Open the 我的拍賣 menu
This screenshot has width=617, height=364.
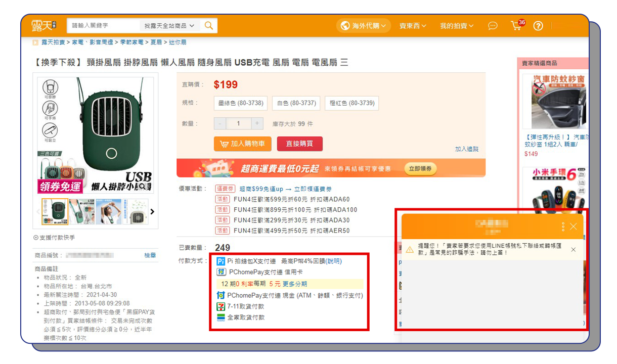pos(457,26)
